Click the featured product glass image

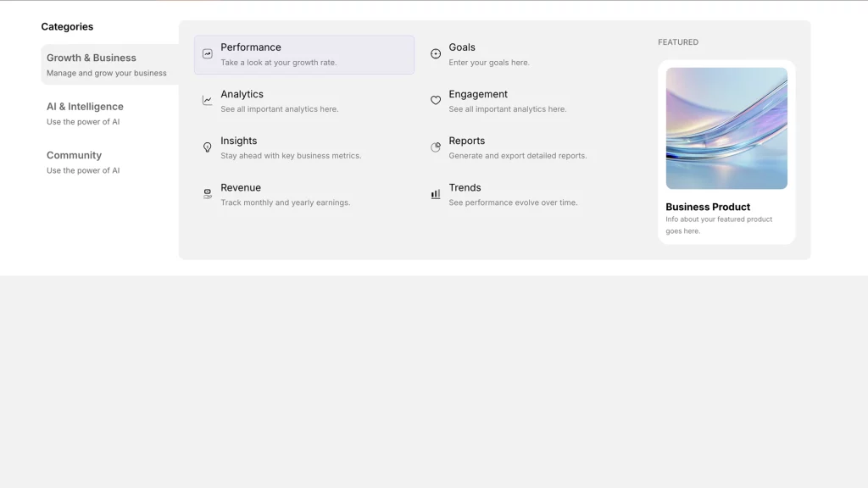click(x=726, y=128)
